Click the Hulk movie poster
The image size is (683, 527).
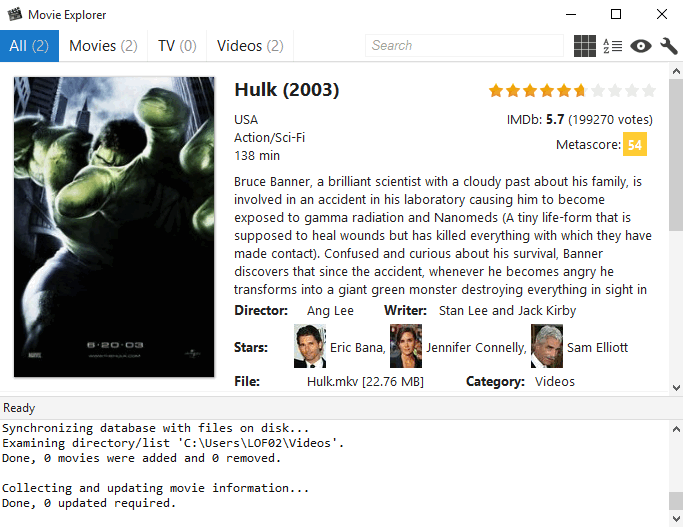click(x=114, y=227)
